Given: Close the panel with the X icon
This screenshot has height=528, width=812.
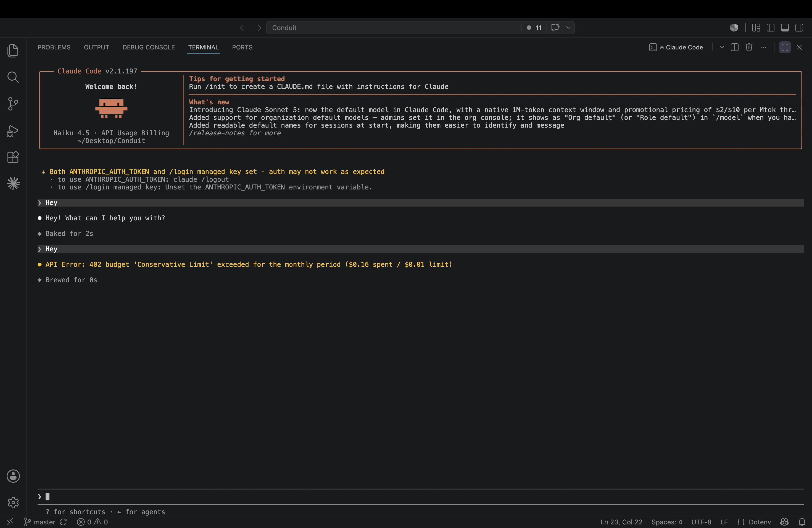Looking at the screenshot, I should 799,47.
